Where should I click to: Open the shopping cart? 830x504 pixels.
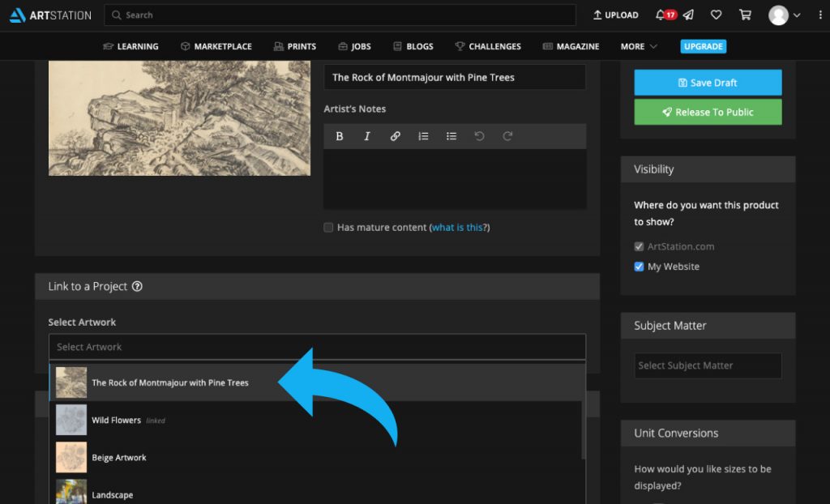(x=745, y=15)
